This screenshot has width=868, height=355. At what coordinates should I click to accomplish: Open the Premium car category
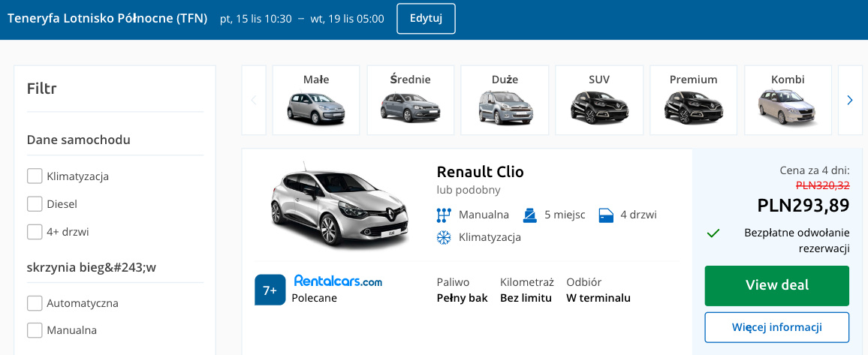point(694,100)
